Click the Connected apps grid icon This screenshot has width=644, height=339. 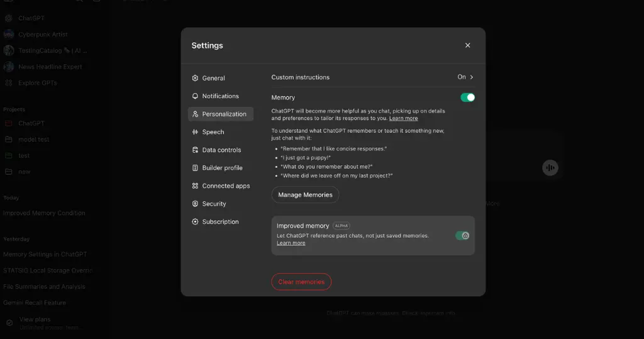[x=195, y=186]
